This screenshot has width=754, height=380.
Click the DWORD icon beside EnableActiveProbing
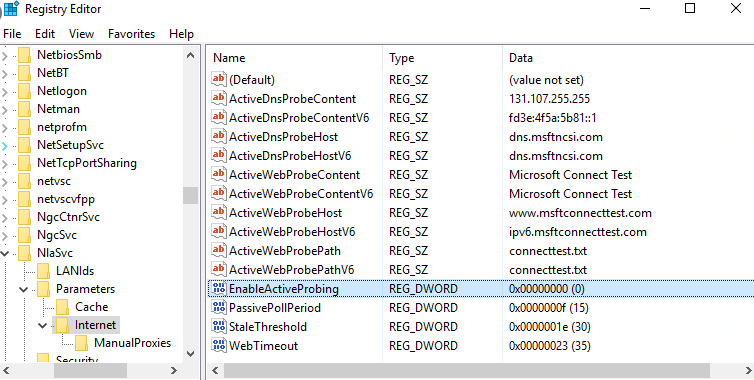pos(219,289)
